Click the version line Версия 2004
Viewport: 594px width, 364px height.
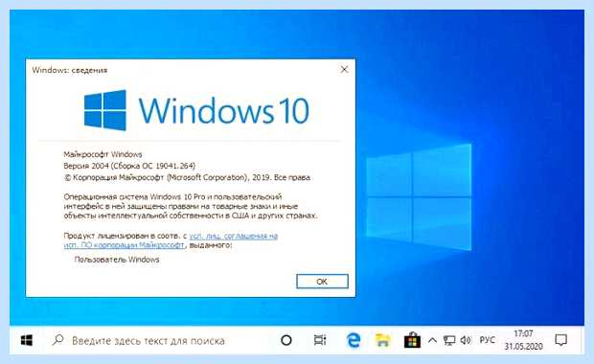[x=129, y=166]
